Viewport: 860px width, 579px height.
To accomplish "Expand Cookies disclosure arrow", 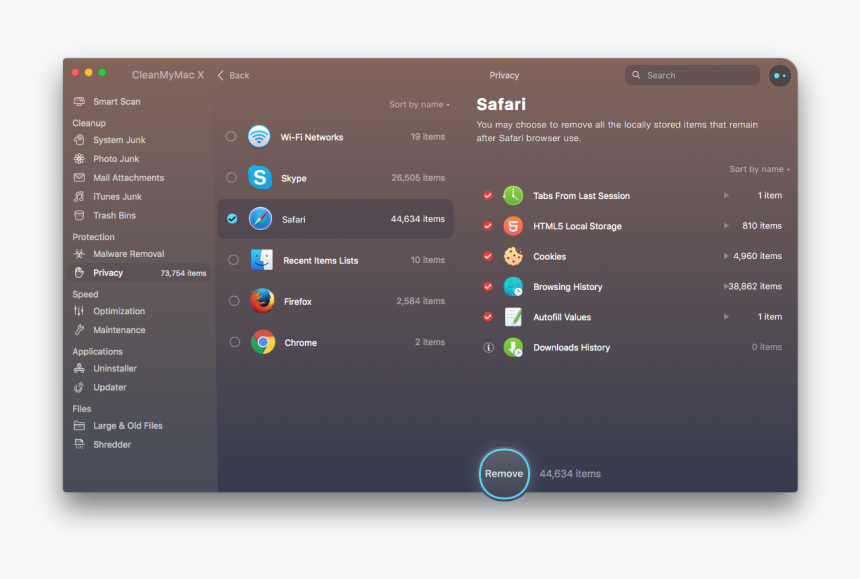I will coord(726,256).
